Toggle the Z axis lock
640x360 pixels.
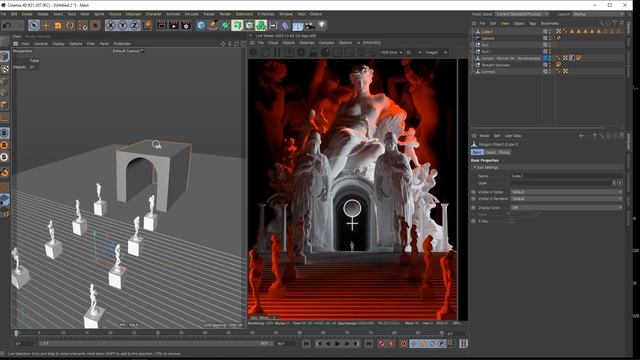[134, 26]
